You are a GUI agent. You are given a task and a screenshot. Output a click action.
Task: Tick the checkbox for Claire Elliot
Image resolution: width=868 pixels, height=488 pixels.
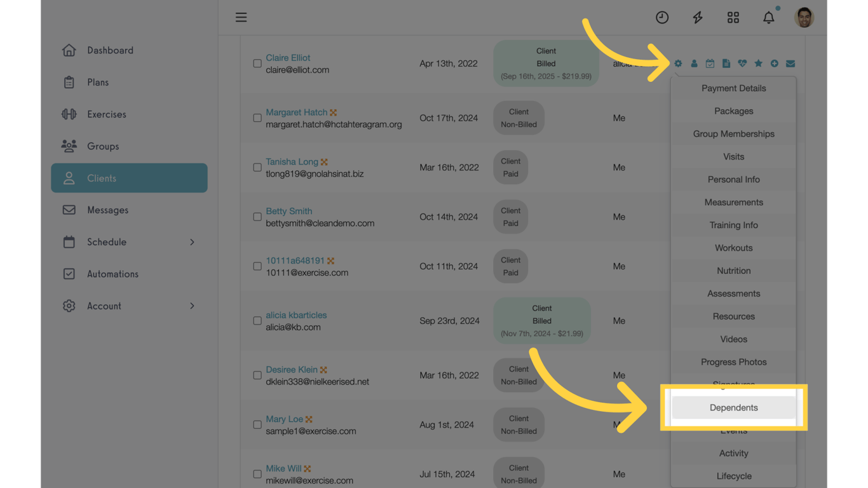[257, 64]
